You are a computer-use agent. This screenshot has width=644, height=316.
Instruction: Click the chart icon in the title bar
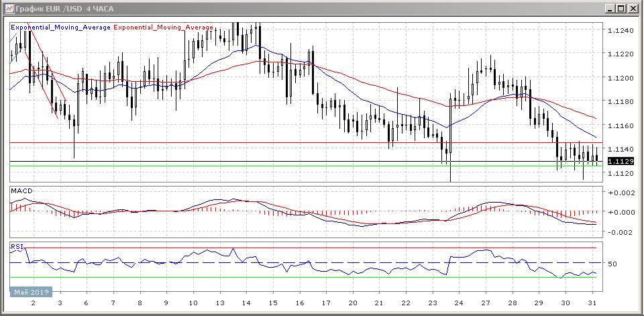click(9, 9)
